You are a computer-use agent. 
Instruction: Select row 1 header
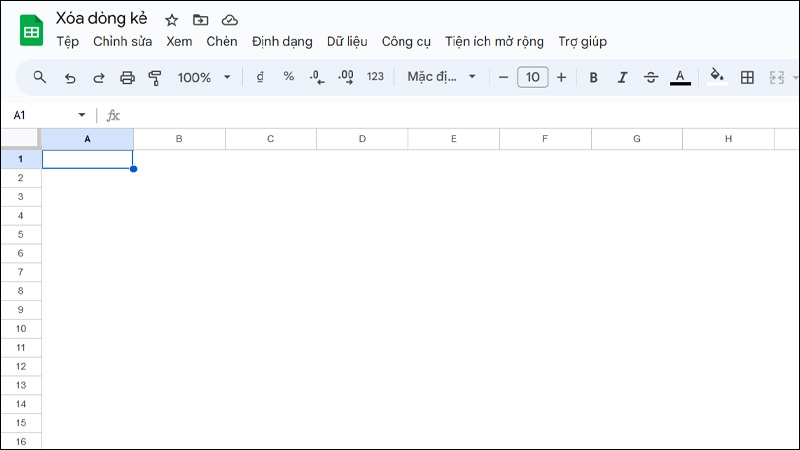(x=20, y=159)
